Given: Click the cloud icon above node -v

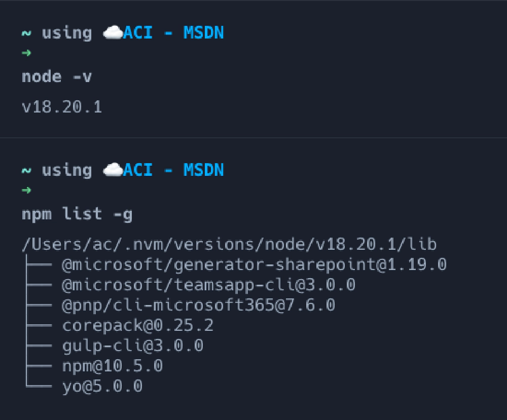Looking at the screenshot, I should click(113, 33).
